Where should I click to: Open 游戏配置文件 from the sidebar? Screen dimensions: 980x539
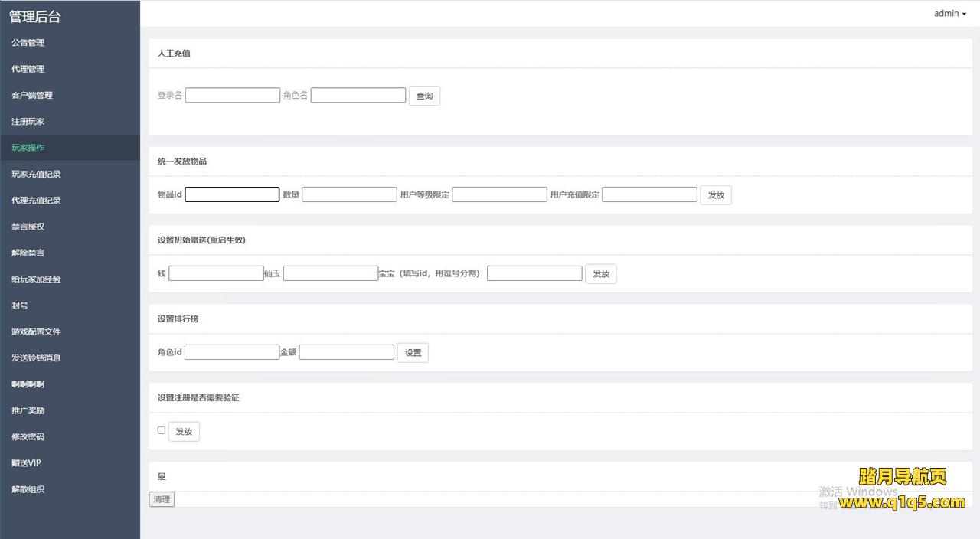(36, 332)
